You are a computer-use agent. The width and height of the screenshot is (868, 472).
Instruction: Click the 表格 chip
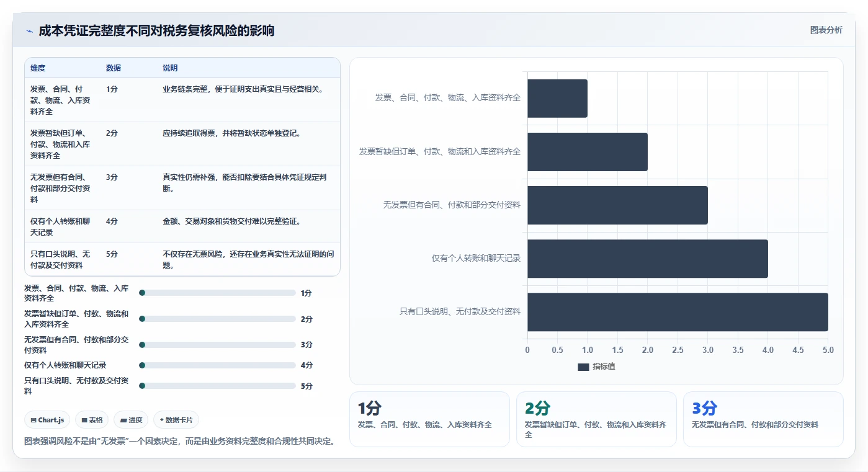[92, 420]
